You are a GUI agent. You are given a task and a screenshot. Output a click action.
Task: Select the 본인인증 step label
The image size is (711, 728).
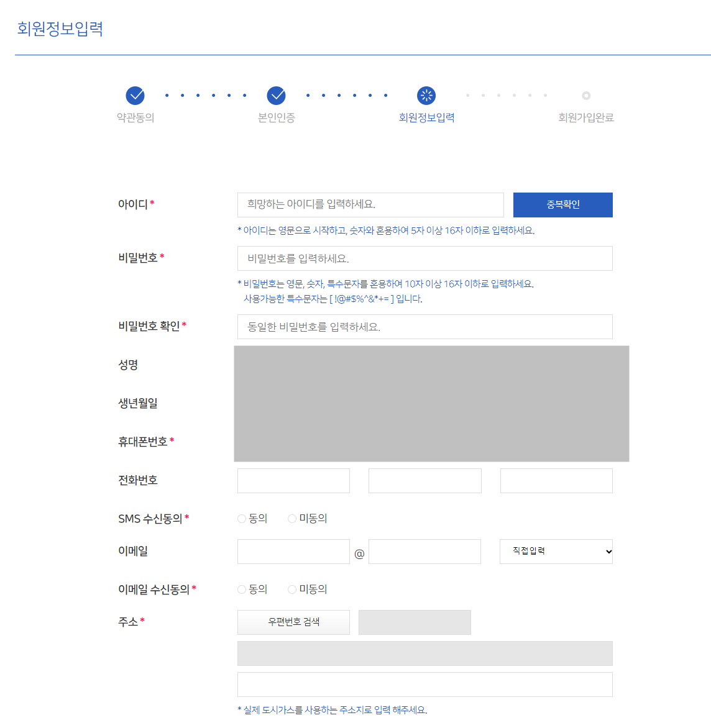(275, 117)
